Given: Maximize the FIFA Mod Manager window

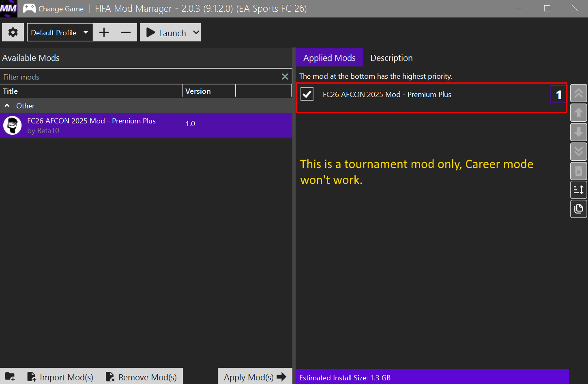Looking at the screenshot, I should [547, 9].
